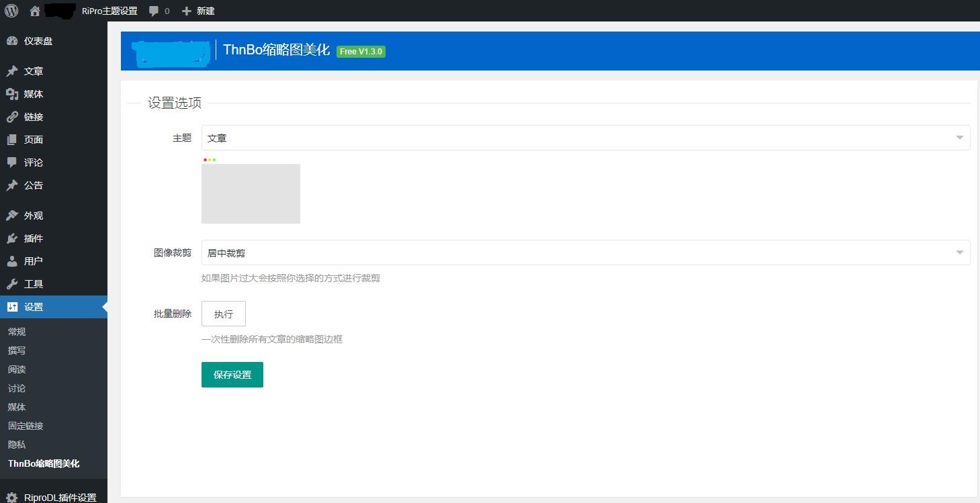Click the 设置选项 section heading
980x503 pixels.
(175, 103)
